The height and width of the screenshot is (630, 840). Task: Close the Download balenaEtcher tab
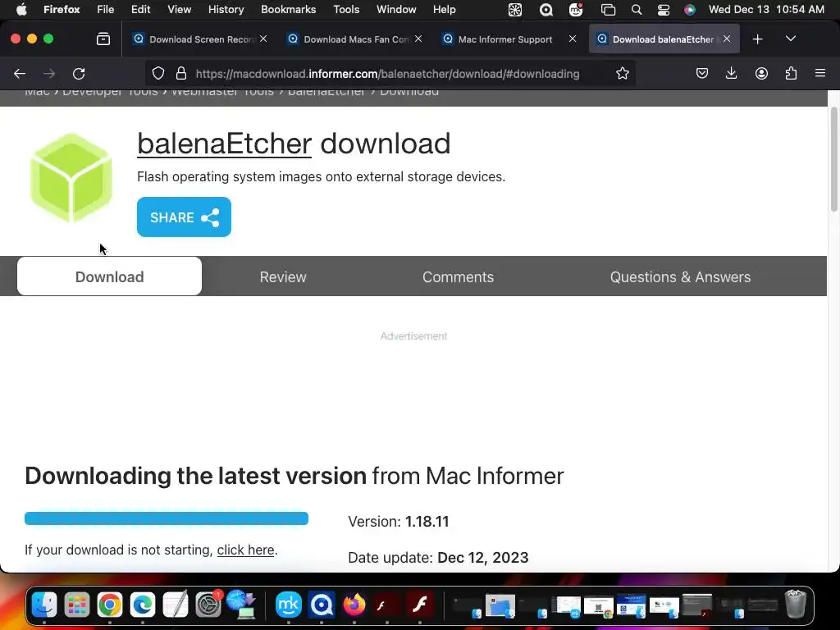coord(727,39)
